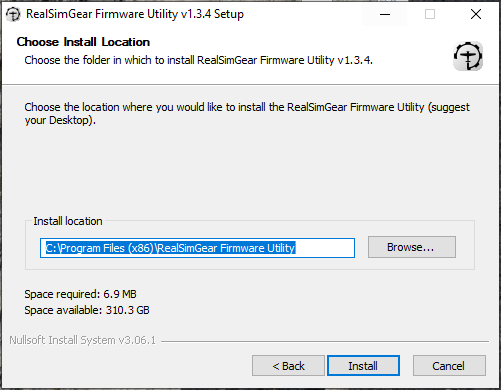Click the window title "RealSimGear Firmware Utility v1.3.4 Setup"

(x=135, y=14)
